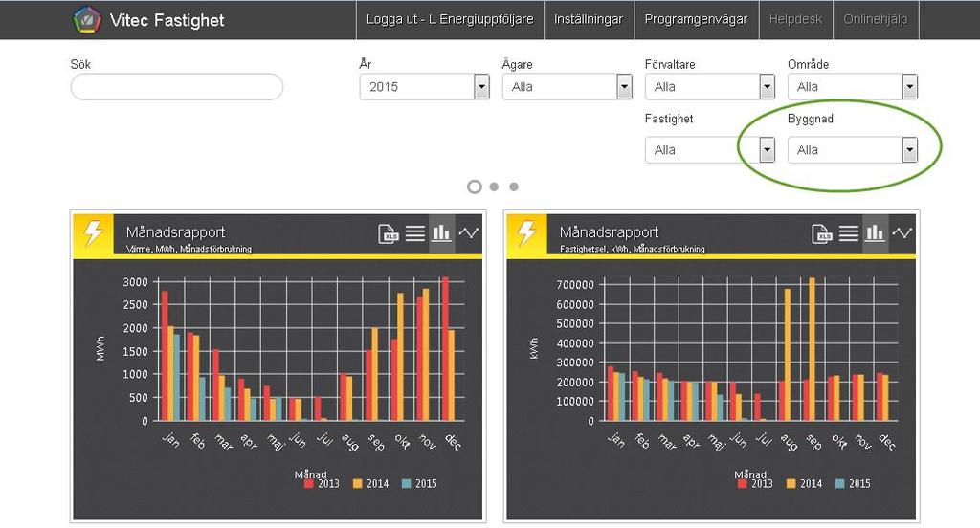Select first carousel page dot
Screen dimensions: 980x528
[x=475, y=187]
